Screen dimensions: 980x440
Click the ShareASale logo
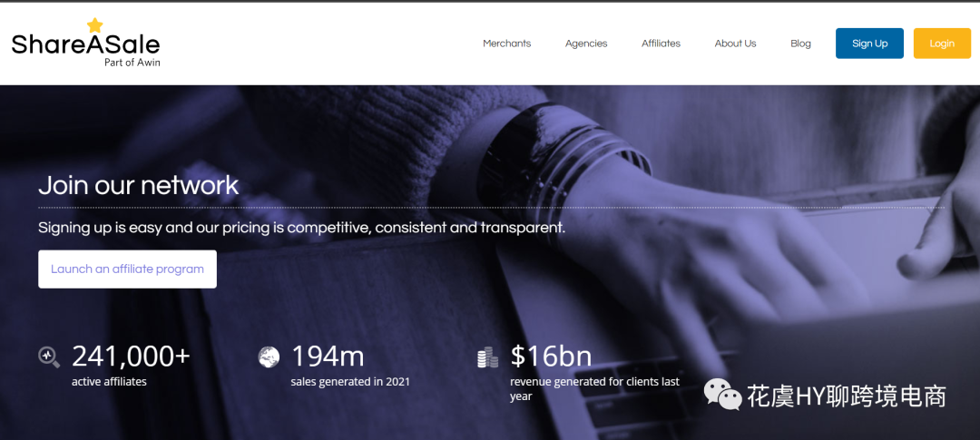[x=85, y=44]
